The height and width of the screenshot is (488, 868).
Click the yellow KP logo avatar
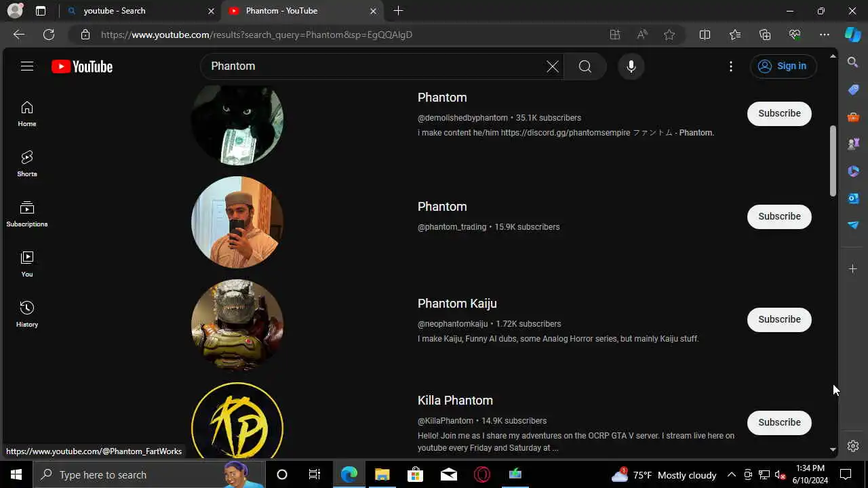(x=237, y=422)
